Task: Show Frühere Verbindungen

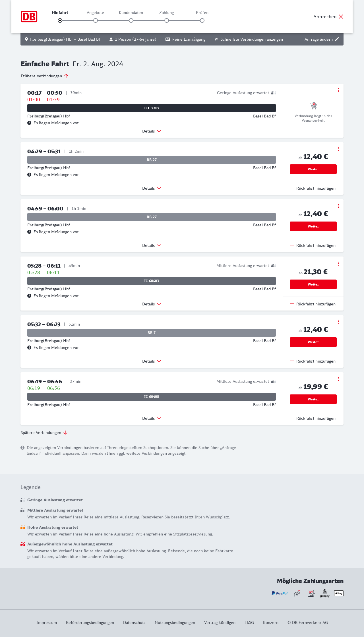Action: pyautogui.click(x=45, y=76)
